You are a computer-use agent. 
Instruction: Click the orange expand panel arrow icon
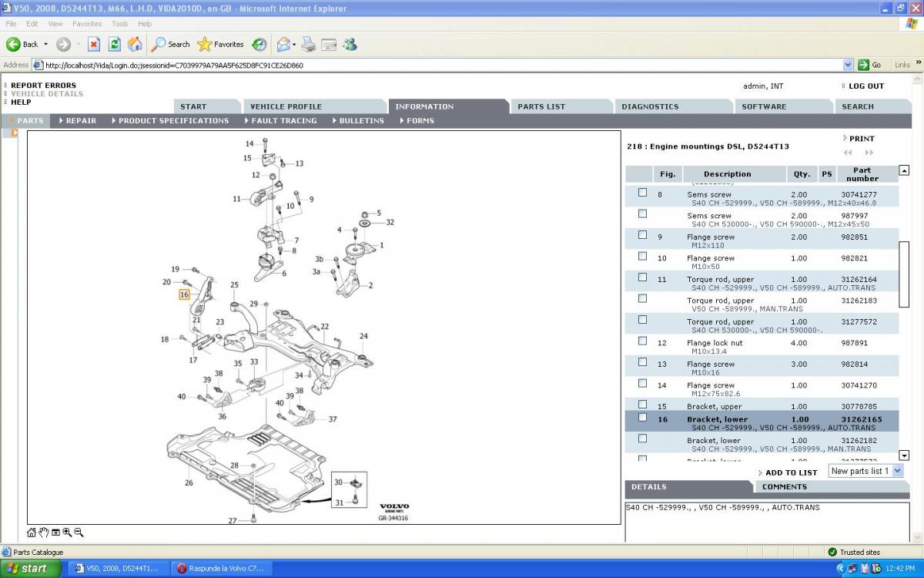coord(14,133)
